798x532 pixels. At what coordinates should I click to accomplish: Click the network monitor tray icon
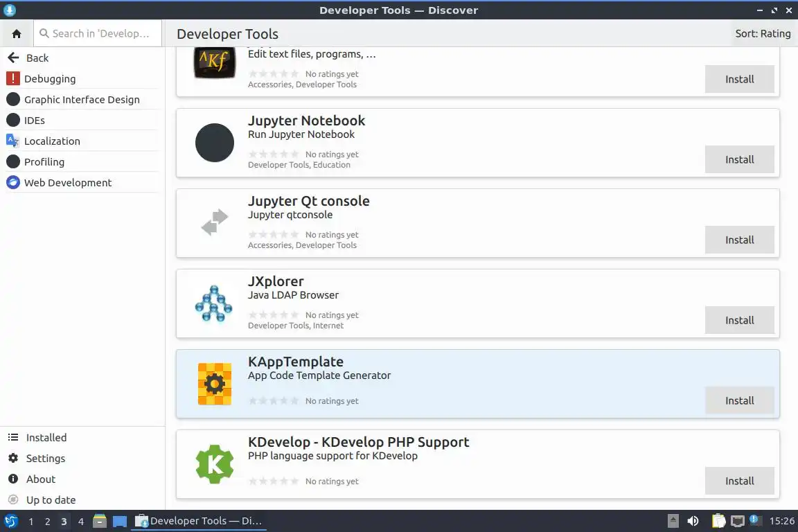[x=738, y=521]
